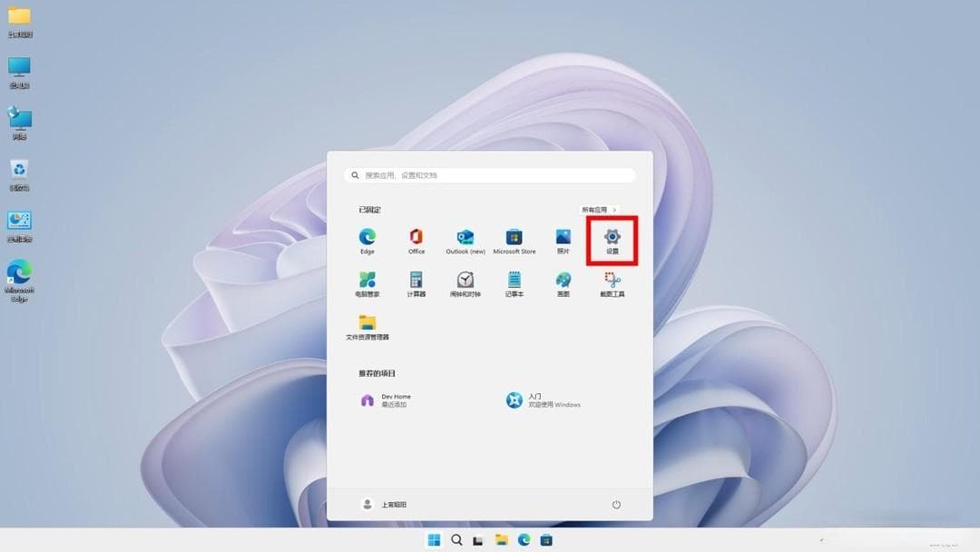Image resolution: width=980 pixels, height=552 pixels.
Task: Open Clock (闹钟和时钟) pinned app
Action: tap(465, 284)
